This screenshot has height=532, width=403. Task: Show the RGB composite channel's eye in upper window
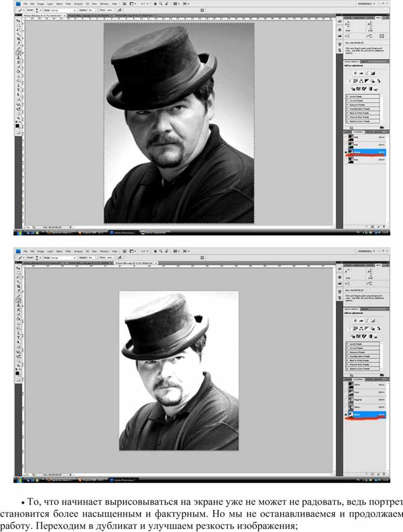coord(346,137)
